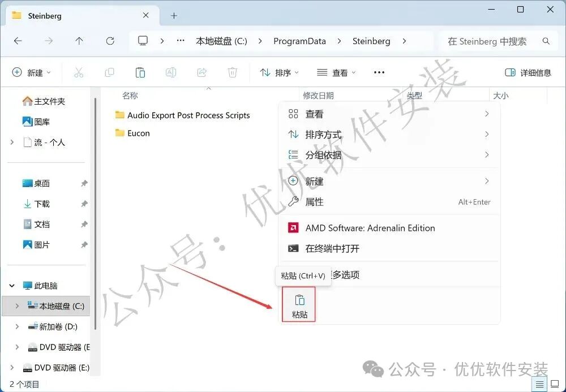The height and width of the screenshot is (392, 566).
Task: Open 图库 in navigation pane
Action: click(x=36, y=122)
